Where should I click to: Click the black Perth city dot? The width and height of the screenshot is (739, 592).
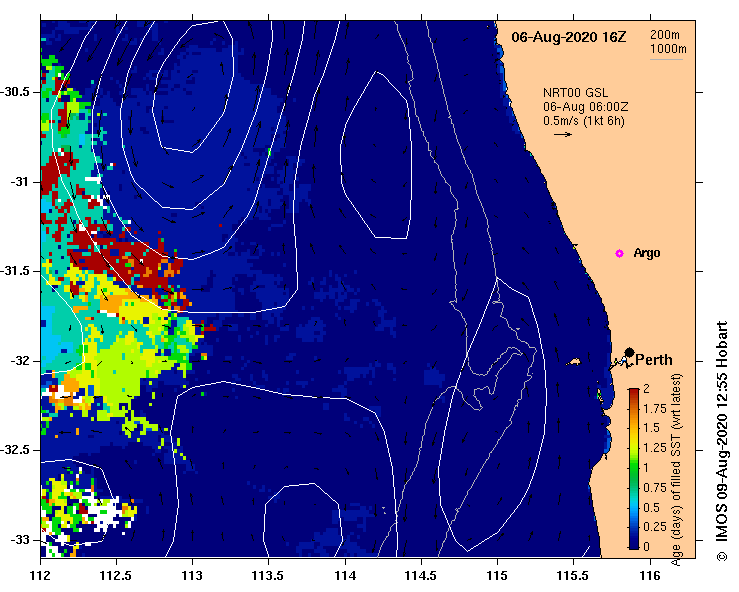(x=629, y=353)
